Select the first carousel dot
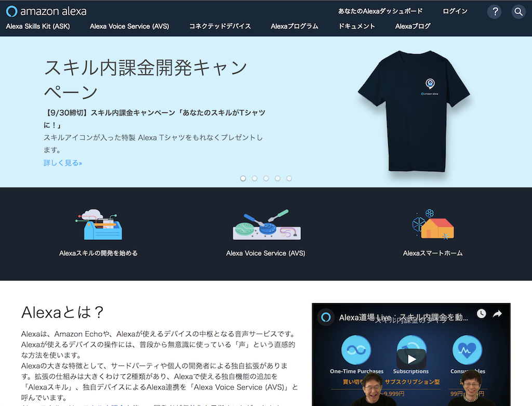532x406 pixels. click(x=243, y=178)
